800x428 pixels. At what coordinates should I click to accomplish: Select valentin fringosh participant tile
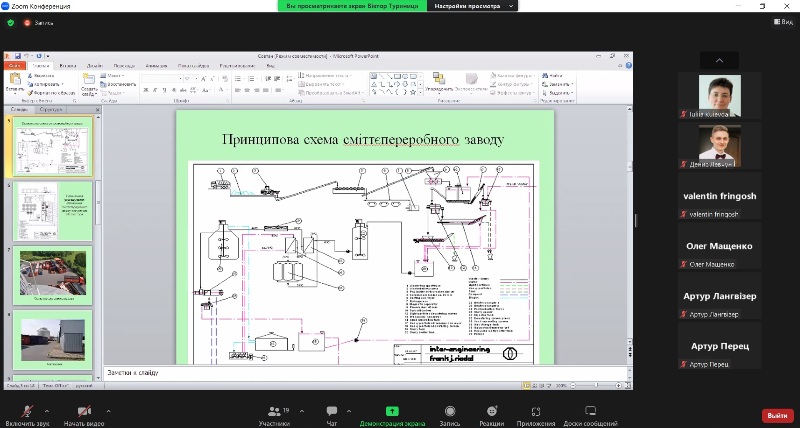(x=719, y=196)
